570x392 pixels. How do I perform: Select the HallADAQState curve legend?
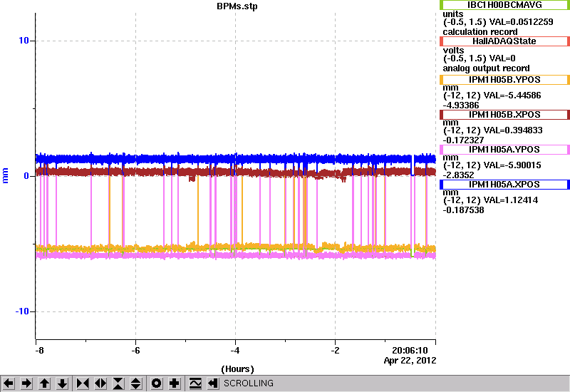pos(504,41)
